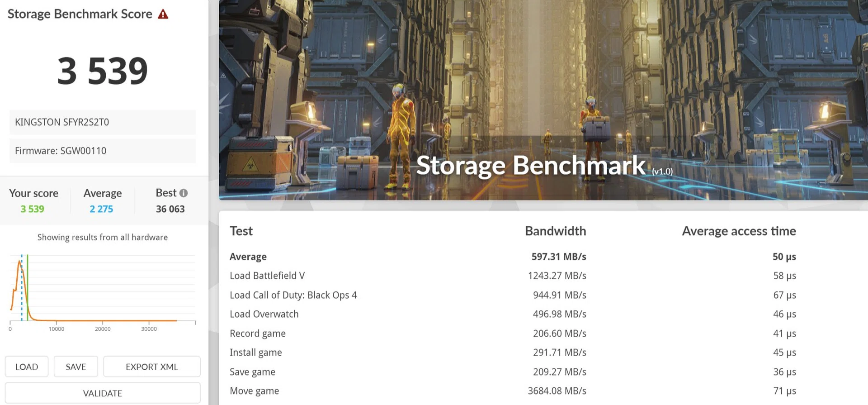Click the info icon next to Best
This screenshot has height=405, width=868.
click(184, 193)
